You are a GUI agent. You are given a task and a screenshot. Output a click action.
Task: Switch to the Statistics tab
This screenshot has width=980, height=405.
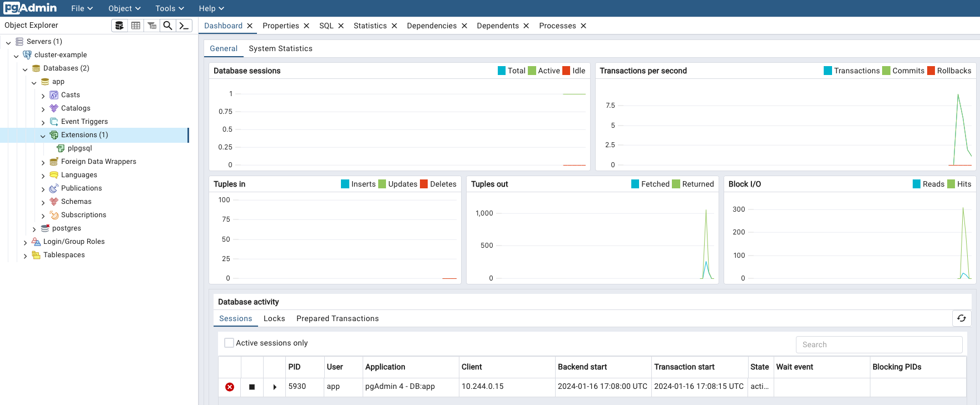tap(370, 26)
